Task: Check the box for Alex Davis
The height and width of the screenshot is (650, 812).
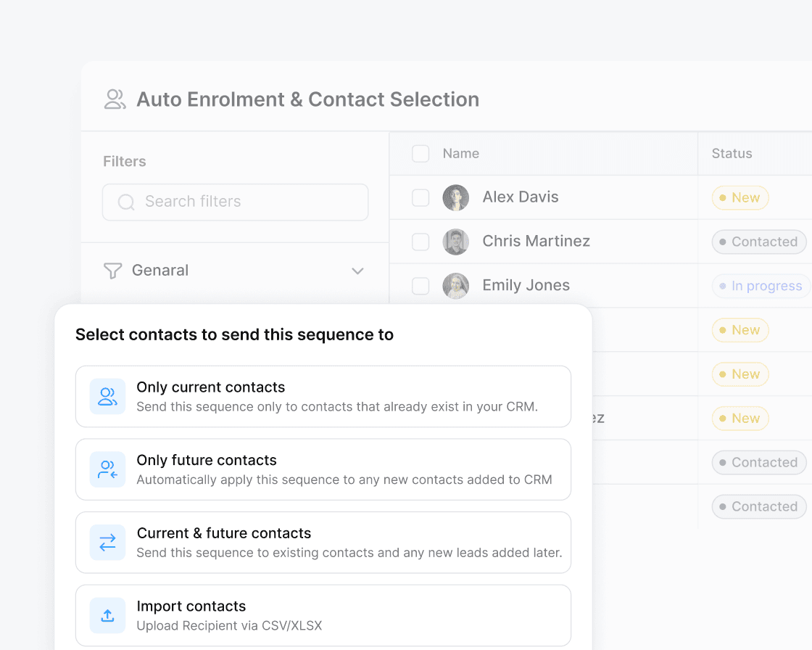Action: pos(420,197)
